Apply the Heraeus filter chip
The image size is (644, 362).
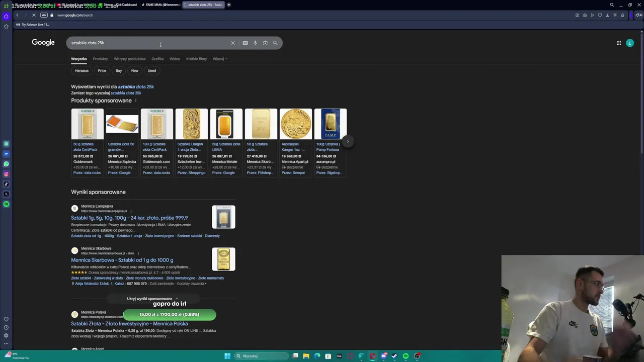(x=82, y=71)
